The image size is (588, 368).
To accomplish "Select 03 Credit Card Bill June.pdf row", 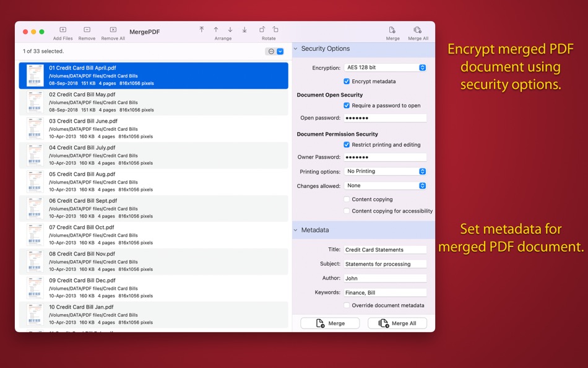I will (x=153, y=129).
